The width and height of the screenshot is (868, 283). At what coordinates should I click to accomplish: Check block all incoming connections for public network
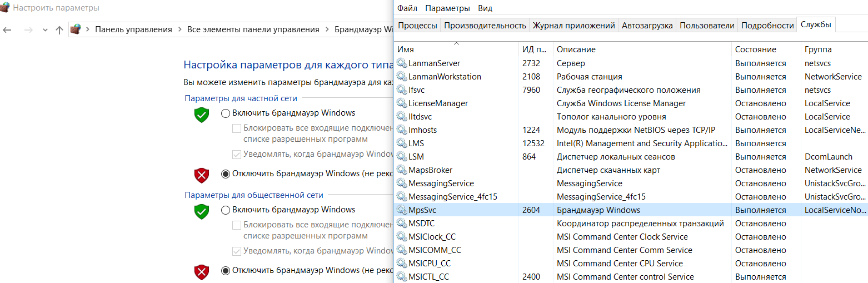(237, 225)
